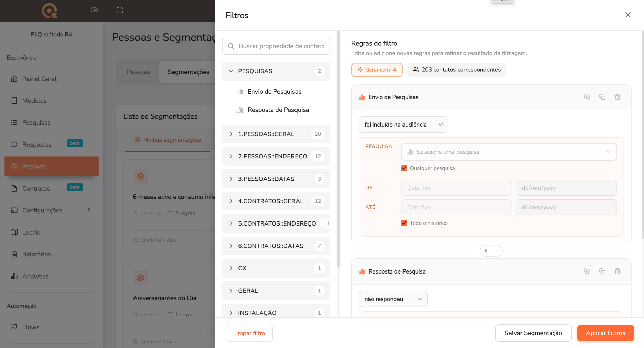Expand Configurações submenu arrow
The width and height of the screenshot is (644, 348).
point(89,210)
